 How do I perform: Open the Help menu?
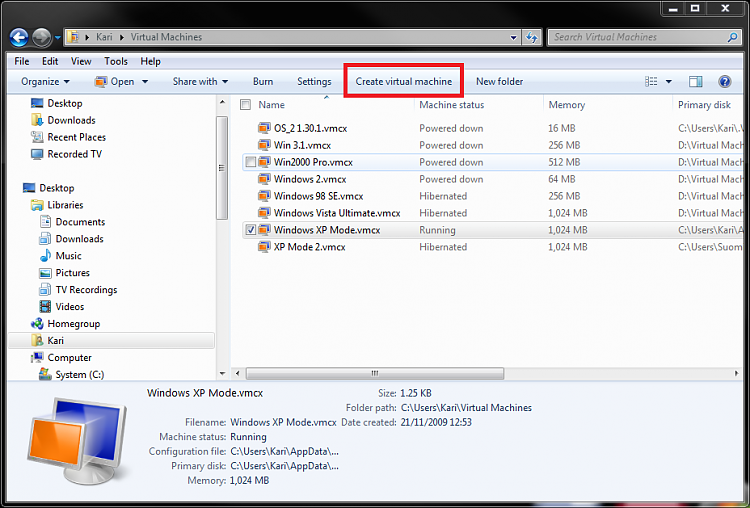(x=150, y=61)
